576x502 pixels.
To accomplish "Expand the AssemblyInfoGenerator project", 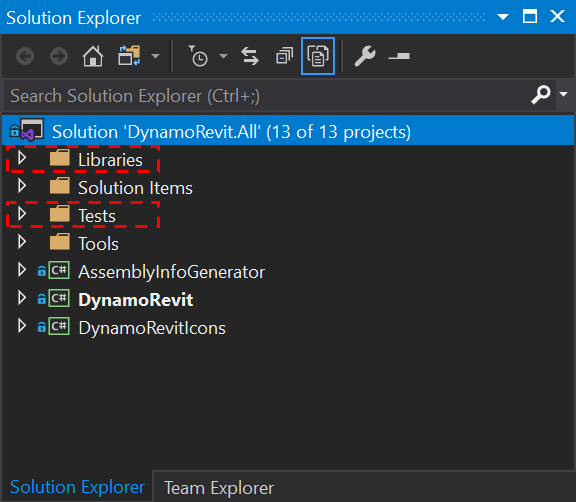I will (x=22, y=270).
